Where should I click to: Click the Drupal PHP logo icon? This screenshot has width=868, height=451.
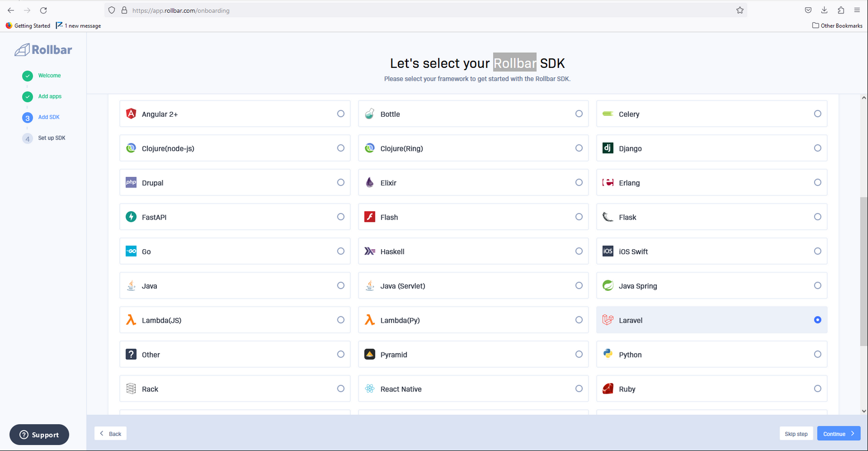(131, 182)
